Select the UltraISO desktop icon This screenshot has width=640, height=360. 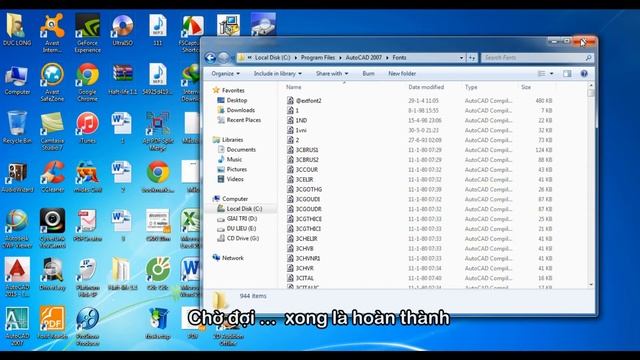(122, 29)
